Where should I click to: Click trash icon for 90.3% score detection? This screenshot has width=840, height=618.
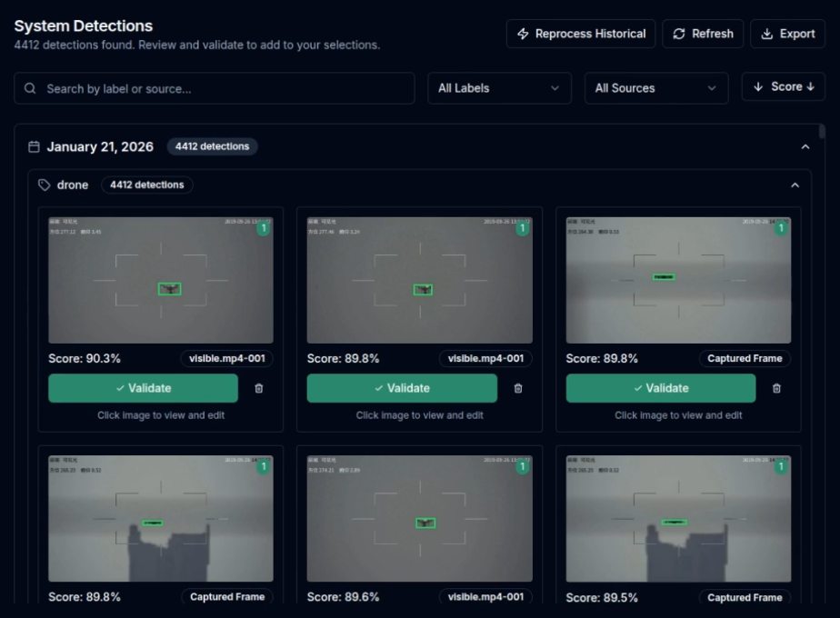click(259, 388)
